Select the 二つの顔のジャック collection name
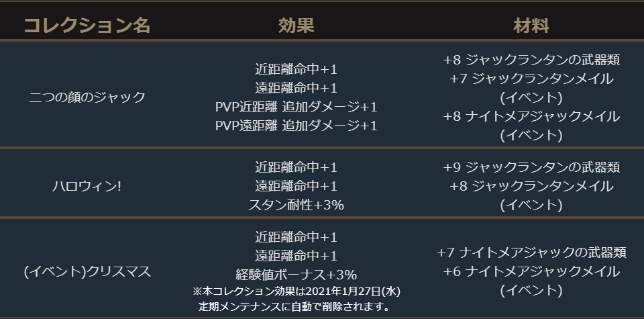This screenshot has height=319, width=644. (x=87, y=97)
